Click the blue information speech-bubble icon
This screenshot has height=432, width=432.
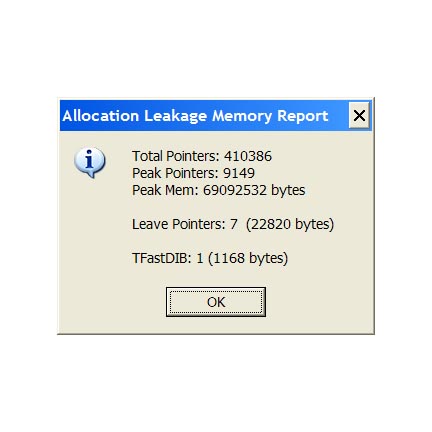click(x=89, y=162)
